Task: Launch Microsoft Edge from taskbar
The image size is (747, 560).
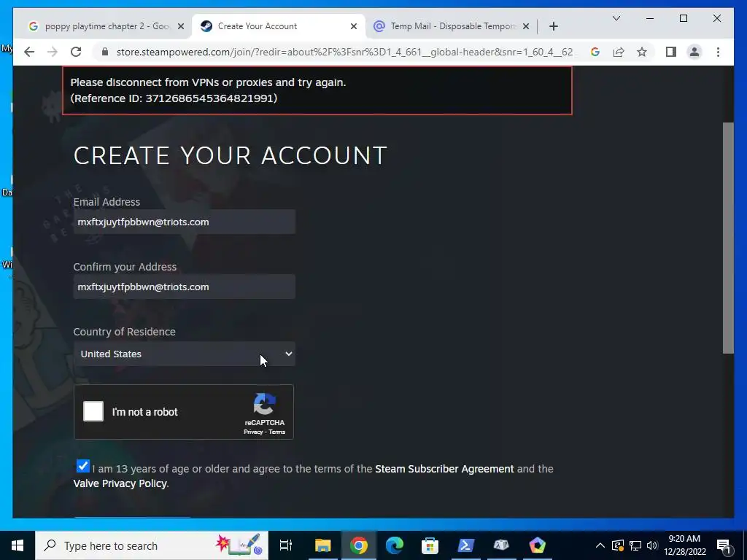Action: coord(395,545)
